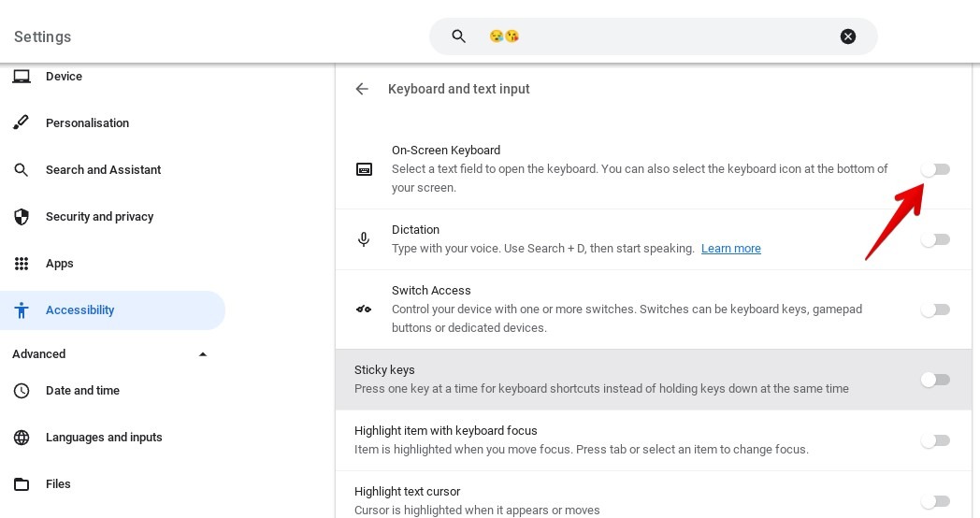Viewport: 980px width, 518px height.
Task: Click the Highlight text cursor title
Action: [408, 492]
